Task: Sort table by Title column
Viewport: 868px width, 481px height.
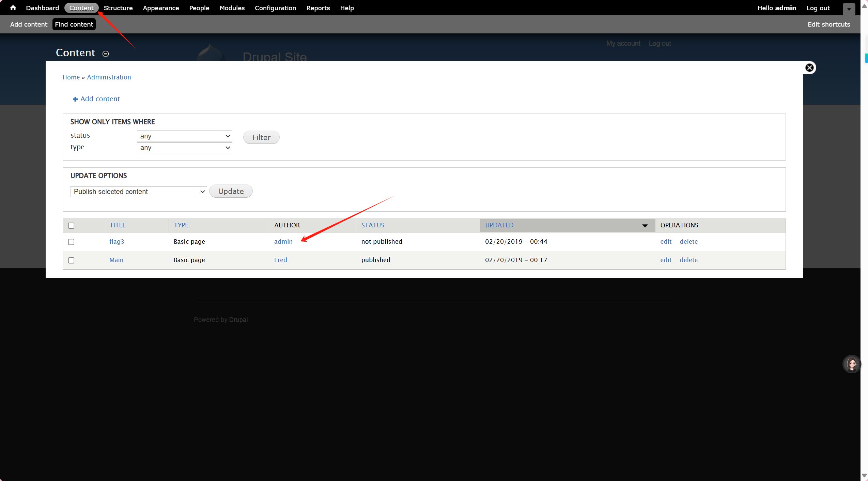Action: coord(118,225)
